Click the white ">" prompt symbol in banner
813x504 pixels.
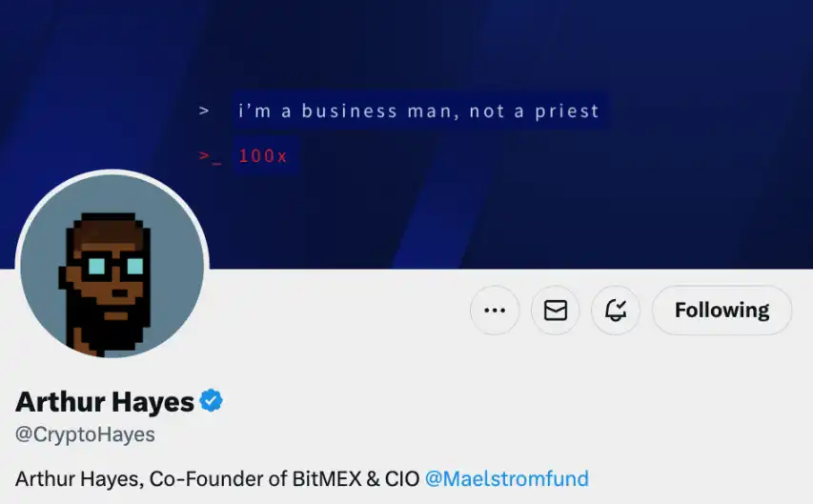coord(204,111)
